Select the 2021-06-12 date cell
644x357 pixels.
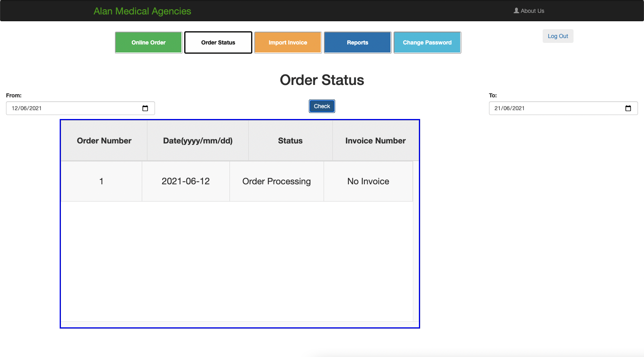(x=186, y=181)
